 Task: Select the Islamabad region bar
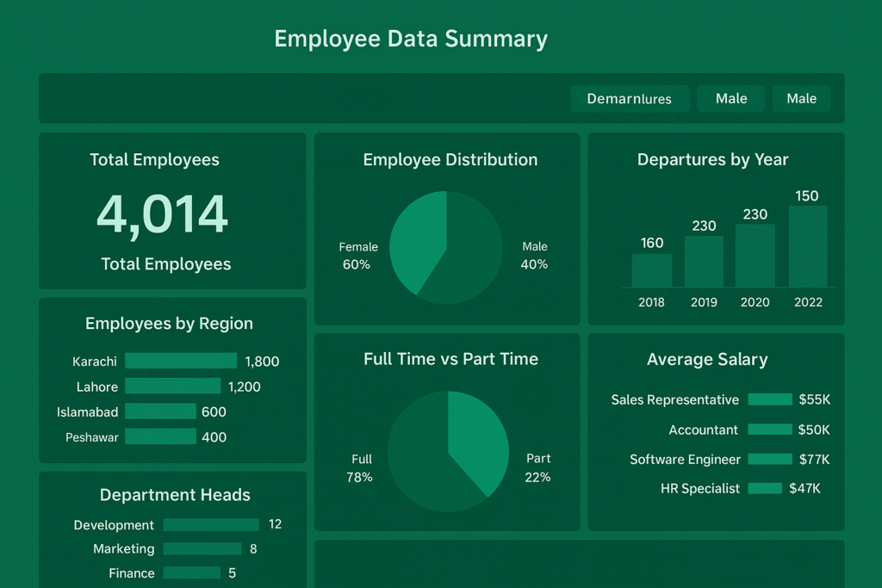(x=160, y=412)
